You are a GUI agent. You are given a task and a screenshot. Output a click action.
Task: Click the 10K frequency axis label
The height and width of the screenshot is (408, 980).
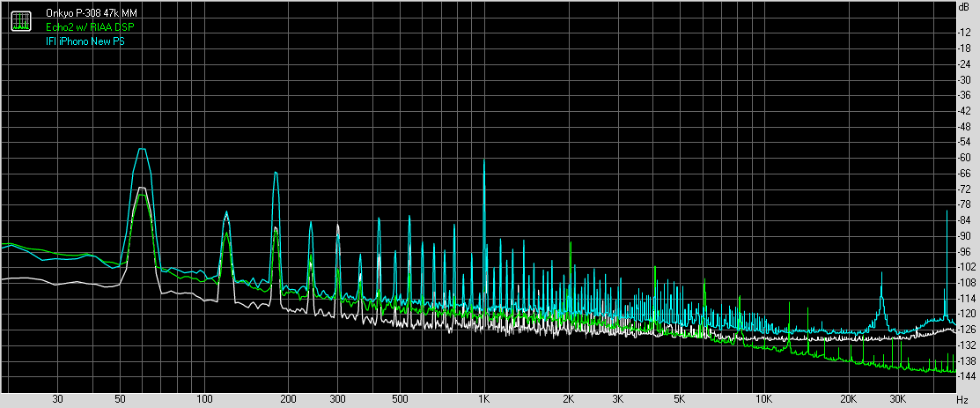(x=764, y=399)
